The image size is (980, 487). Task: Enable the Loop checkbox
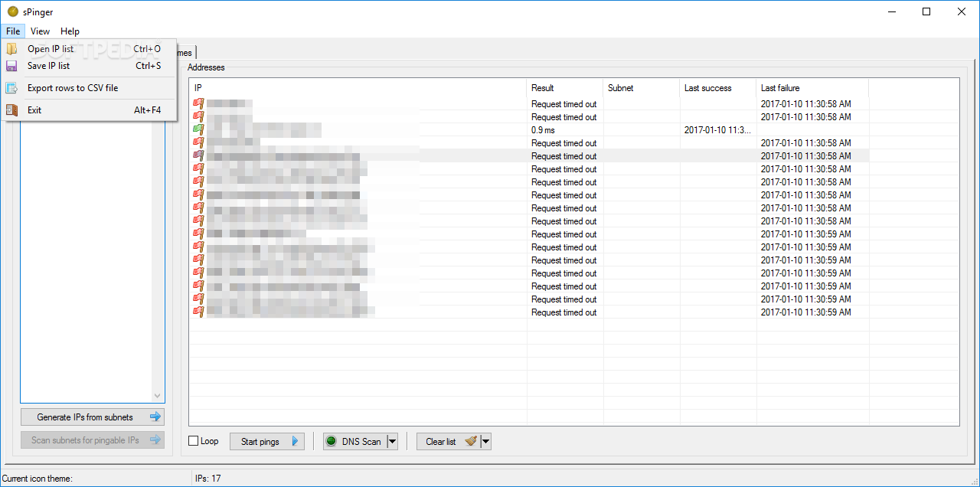(194, 441)
